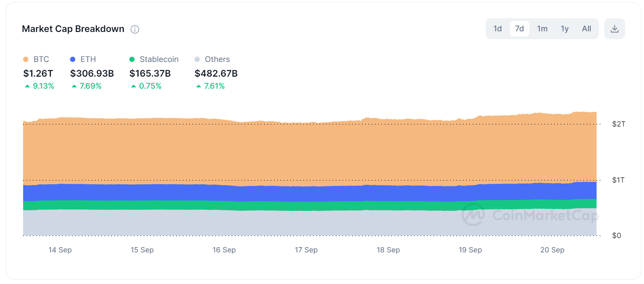The height and width of the screenshot is (284, 644).
Task: Click the 7.69% ETH change
Action: [x=87, y=86]
